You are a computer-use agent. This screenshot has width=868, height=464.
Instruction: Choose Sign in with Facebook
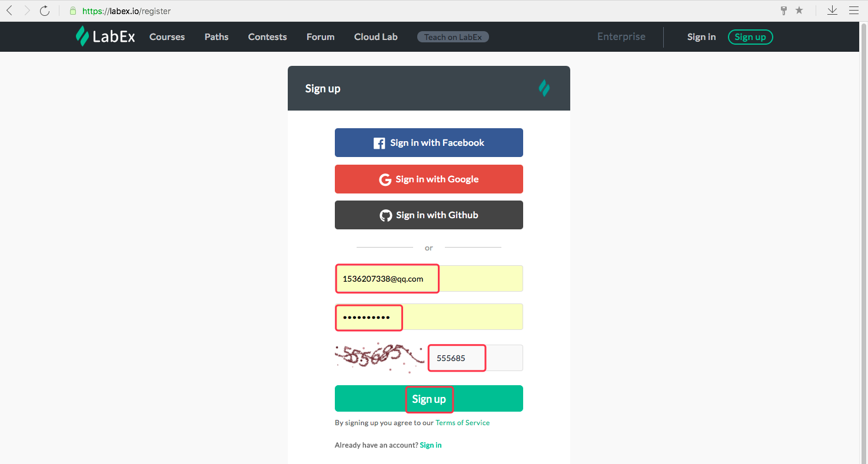(x=429, y=142)
